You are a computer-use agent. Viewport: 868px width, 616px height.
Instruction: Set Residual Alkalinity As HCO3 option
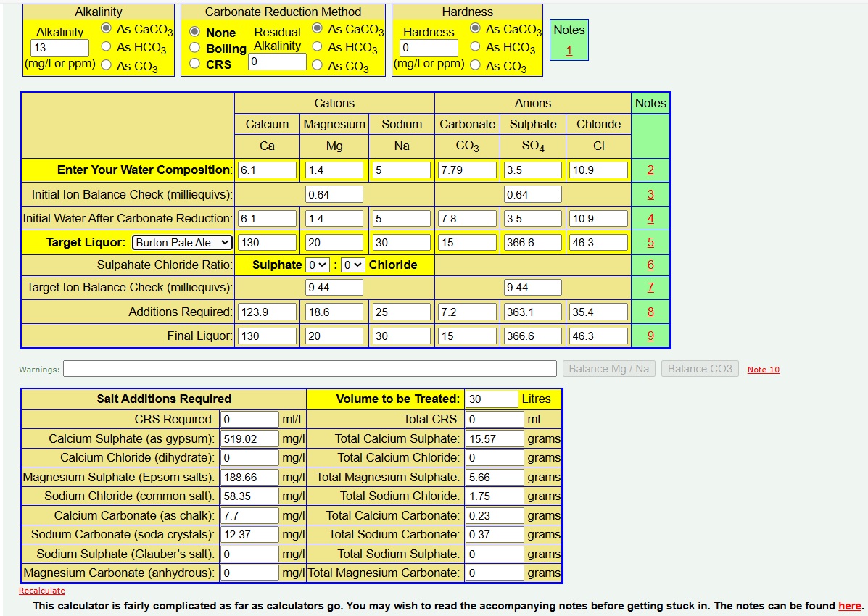[317, 46]
